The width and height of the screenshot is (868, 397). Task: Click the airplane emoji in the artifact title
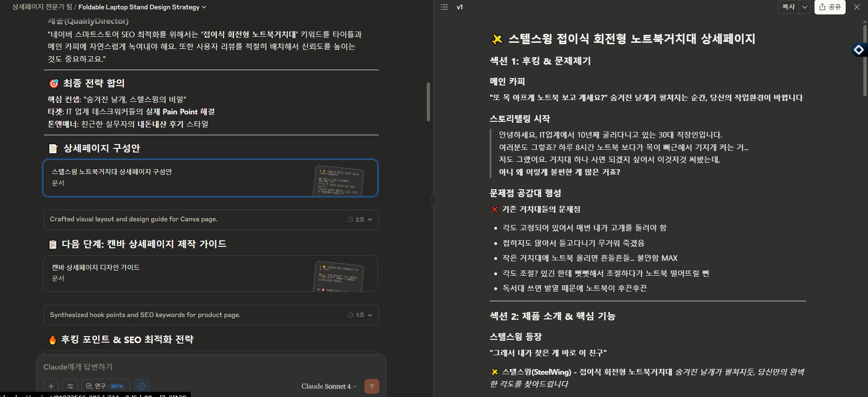497,40
